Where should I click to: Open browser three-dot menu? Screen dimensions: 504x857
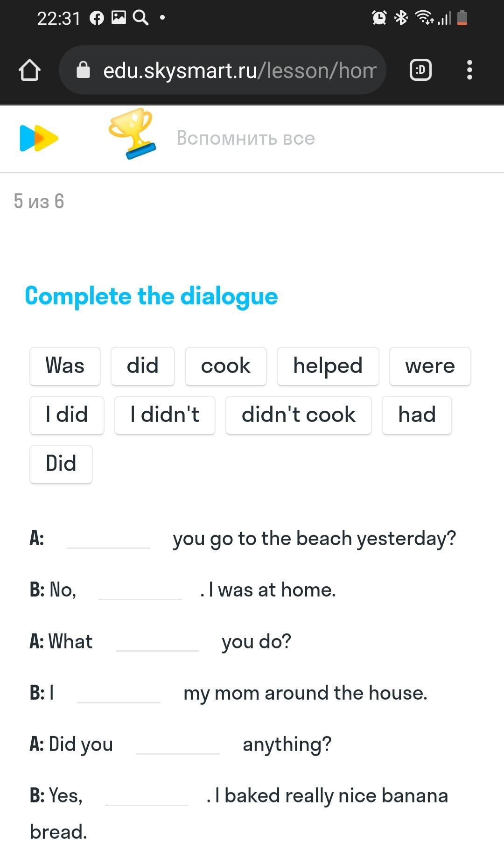point(469,70)
